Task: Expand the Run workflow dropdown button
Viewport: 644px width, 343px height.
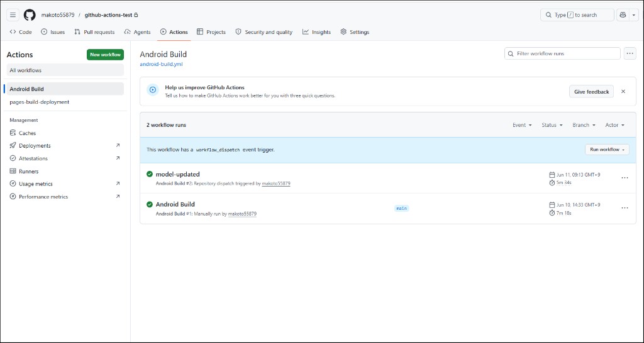Action: click(607, 150)
